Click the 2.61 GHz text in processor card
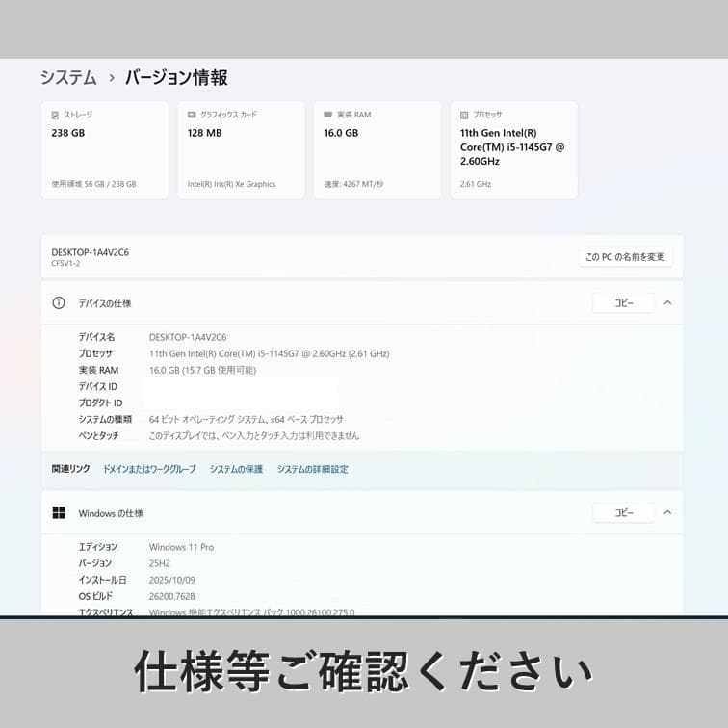 (476, 184)
